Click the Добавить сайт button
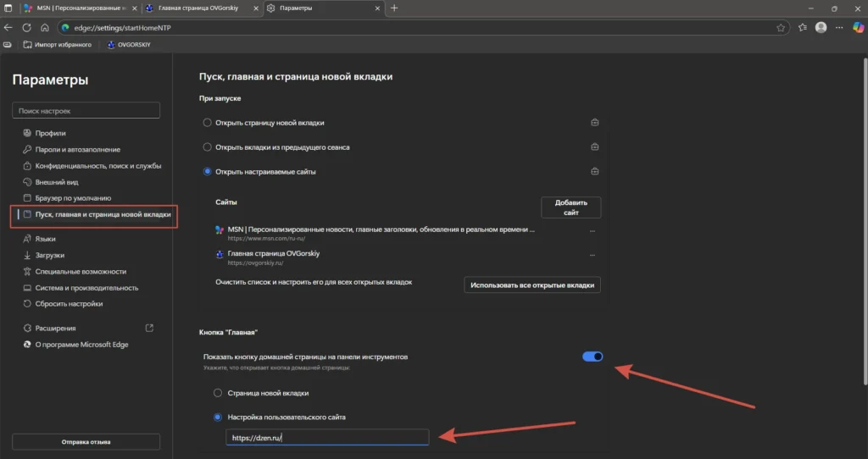Viewport: 868px width, 459px height. point(570,207)
